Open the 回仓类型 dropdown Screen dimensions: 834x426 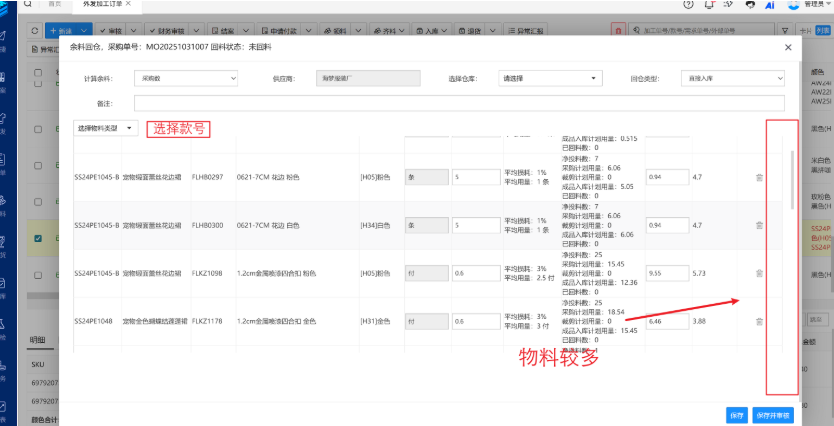pyautogui.click(x=735, y=77)
